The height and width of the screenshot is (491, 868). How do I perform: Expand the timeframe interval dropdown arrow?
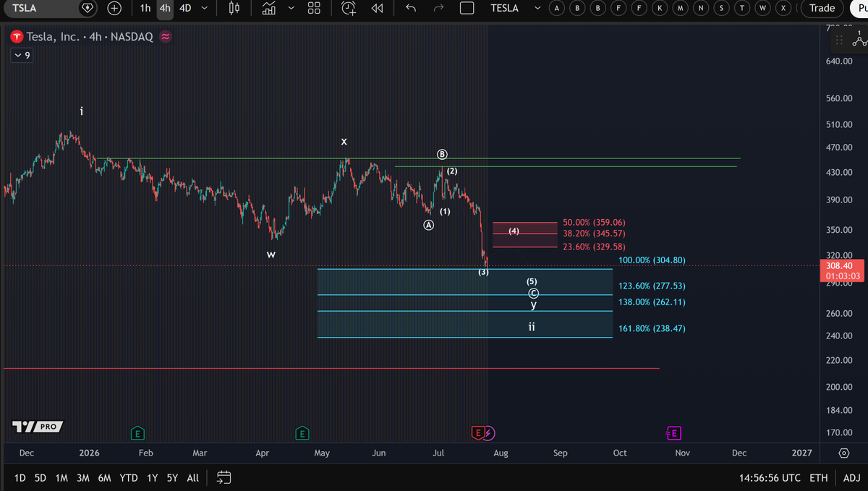tap(205, 8)
